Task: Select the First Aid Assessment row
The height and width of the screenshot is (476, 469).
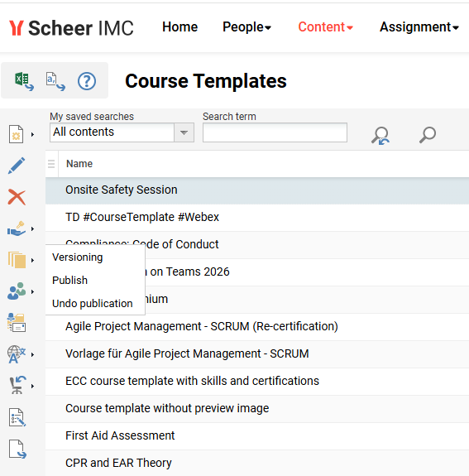Action: click(257, 436)
